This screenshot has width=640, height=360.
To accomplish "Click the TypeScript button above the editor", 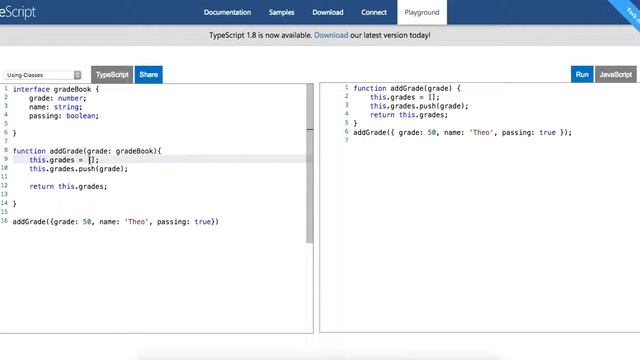I will 112,75.
